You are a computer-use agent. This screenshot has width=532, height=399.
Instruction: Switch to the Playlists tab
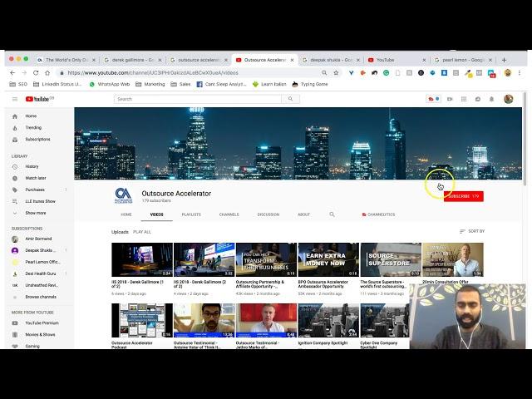(191, 214)
